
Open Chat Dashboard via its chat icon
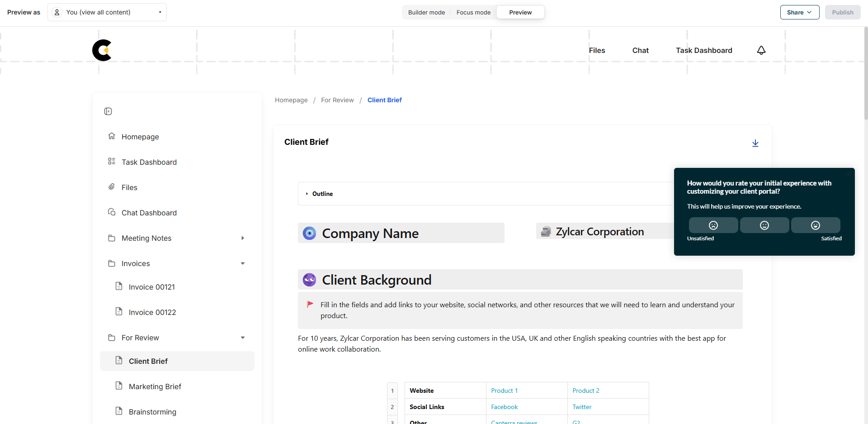(x=112, y=212)
